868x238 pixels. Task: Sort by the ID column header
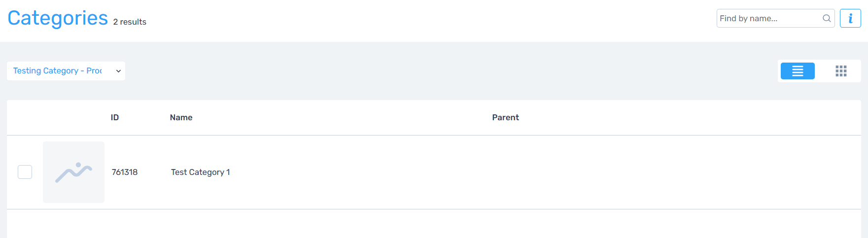115,117
